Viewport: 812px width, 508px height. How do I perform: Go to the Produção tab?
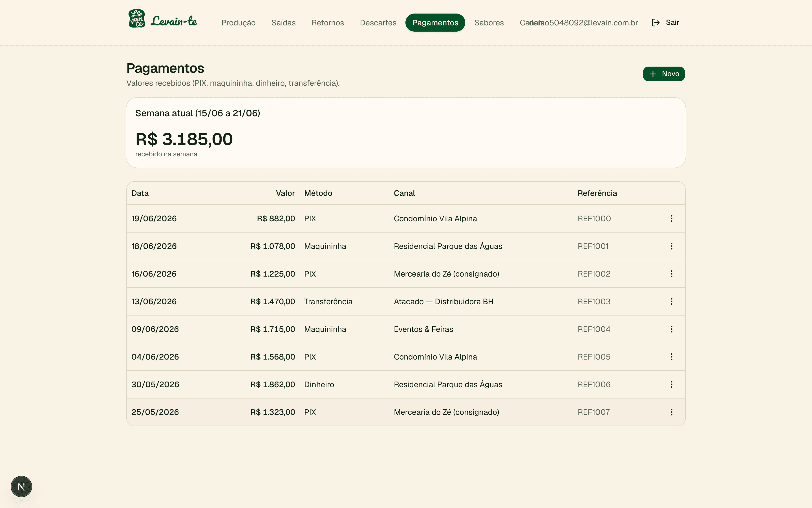pyautogui.click(x=238, y=23)
